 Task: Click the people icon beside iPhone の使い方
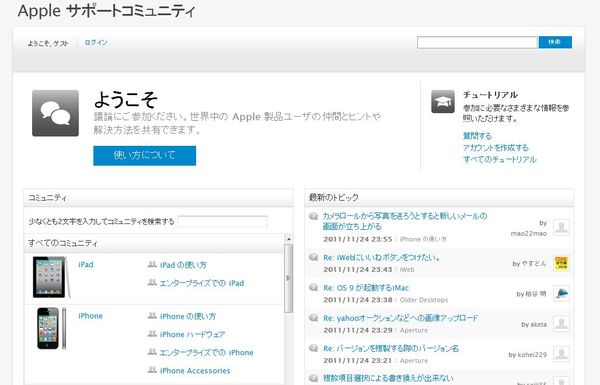[x=152, y=316]
